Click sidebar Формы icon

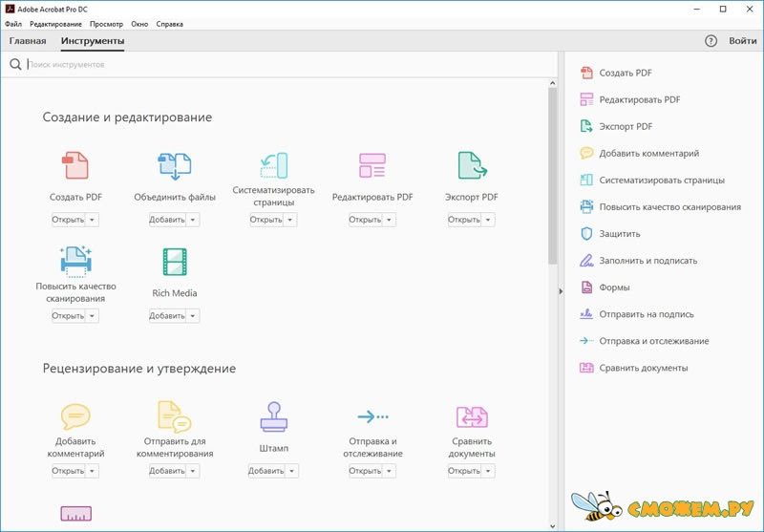586,287
